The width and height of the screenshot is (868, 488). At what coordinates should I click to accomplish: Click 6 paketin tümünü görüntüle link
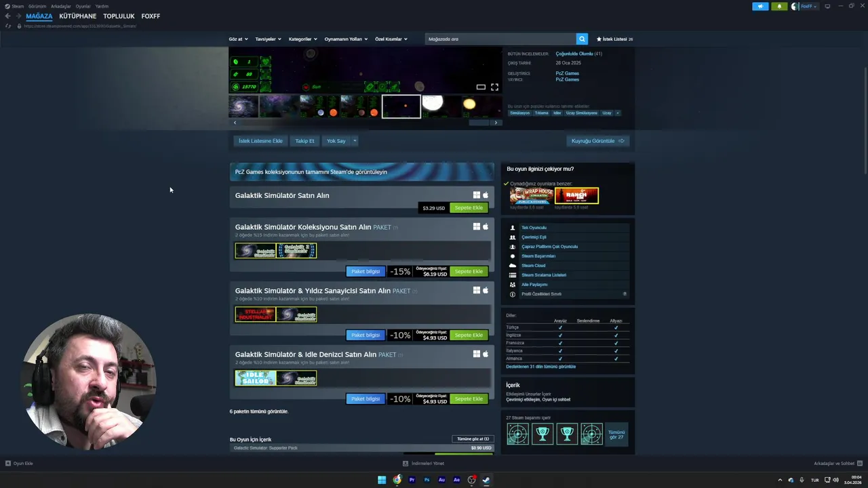[x=259, y=411]
